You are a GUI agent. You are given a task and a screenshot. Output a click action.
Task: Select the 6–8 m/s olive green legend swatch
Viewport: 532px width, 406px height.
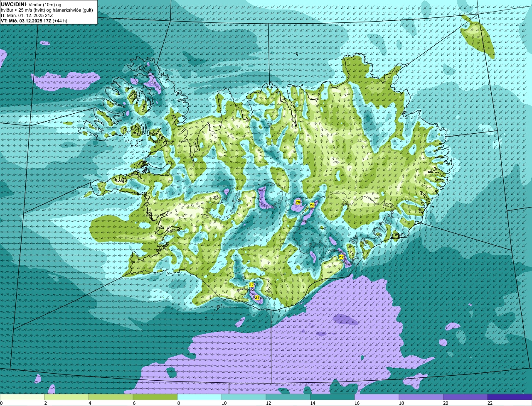tap(155, 397)
